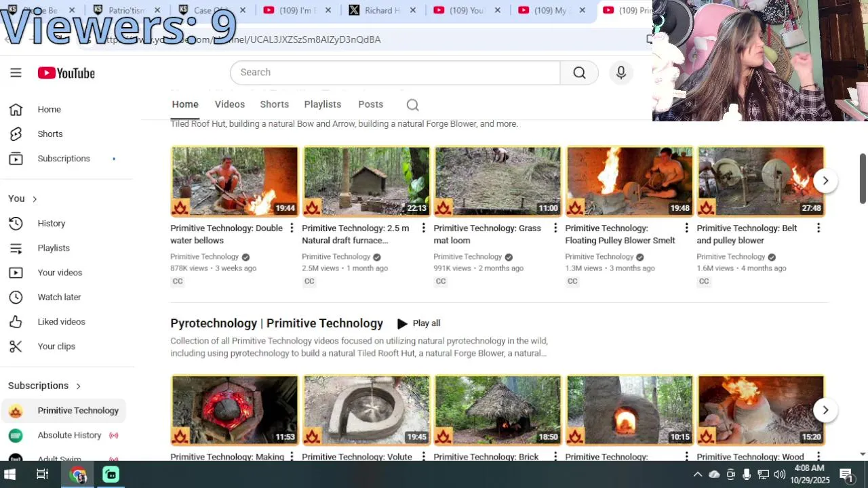Open the 18:50 thatched hut thumbnail
Image resolution: width=868 pixels, height=488 pixels.
[x=498, y=410]
